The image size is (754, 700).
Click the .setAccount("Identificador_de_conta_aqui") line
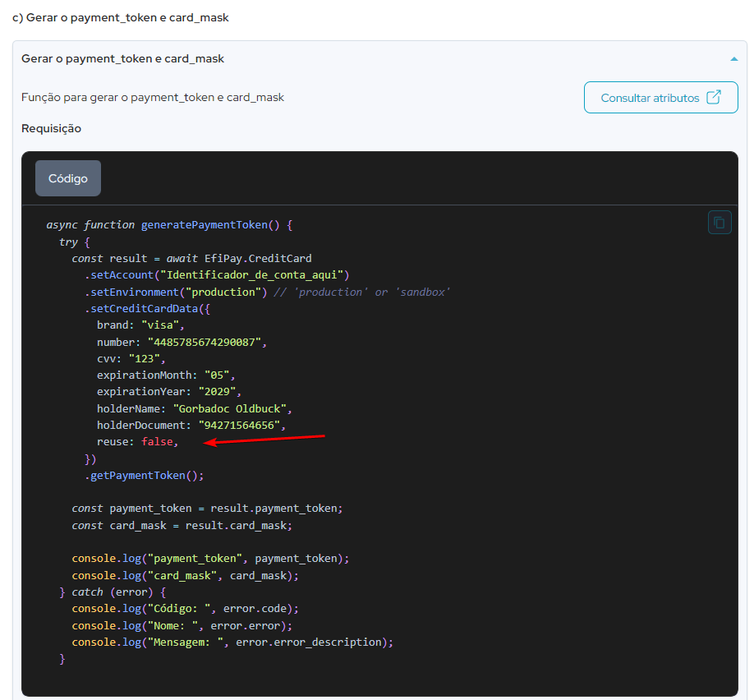(x=217, y=275)
